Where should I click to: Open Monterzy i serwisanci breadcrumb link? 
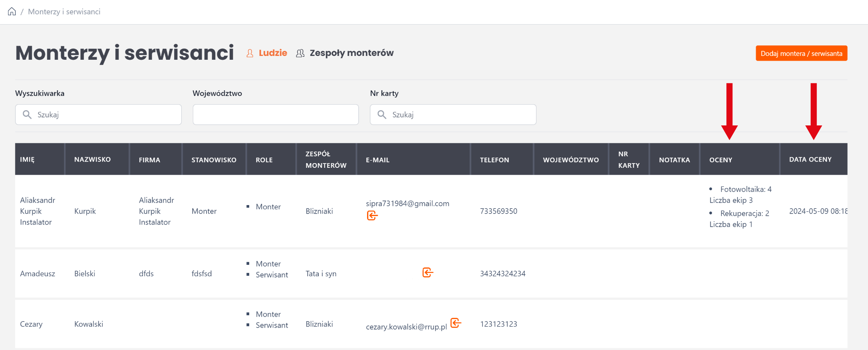click(64, 11)
